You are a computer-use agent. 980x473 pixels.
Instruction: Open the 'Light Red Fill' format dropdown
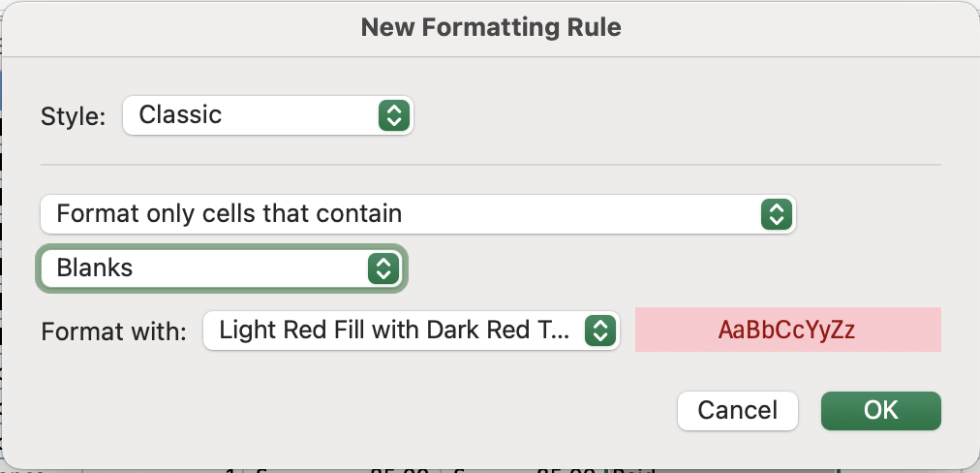click(x=411, y=331)
